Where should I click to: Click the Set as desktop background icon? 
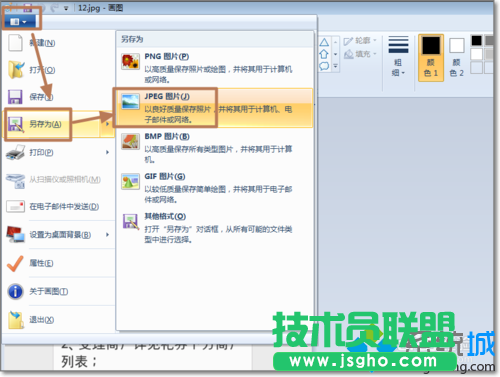click(x=16, y=234)
